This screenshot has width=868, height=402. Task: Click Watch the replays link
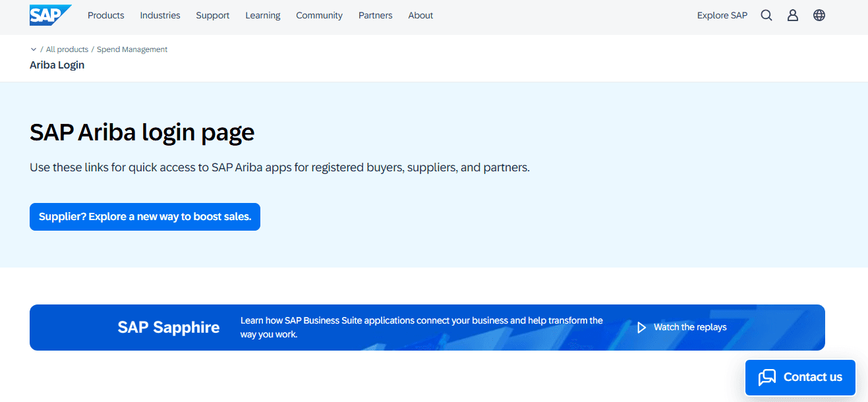690,328
